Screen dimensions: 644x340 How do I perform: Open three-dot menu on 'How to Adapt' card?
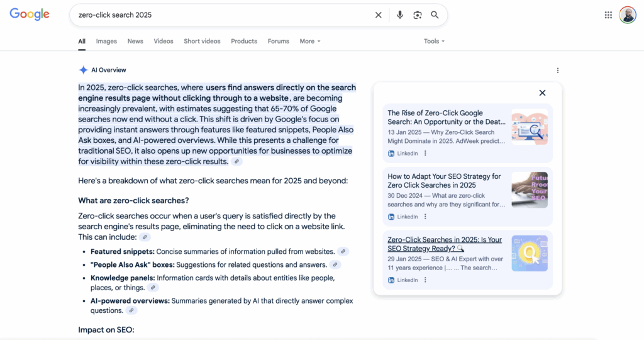pos(425,217)
